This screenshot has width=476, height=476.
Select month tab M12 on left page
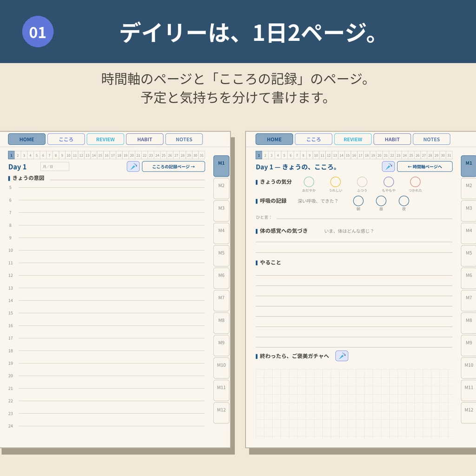pyautogui.click(x=221, y=413)
